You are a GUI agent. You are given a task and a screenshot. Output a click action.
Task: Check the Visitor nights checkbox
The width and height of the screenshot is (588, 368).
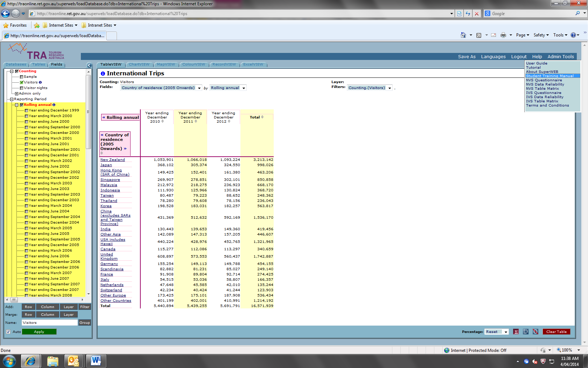click(x=22, y=88)
